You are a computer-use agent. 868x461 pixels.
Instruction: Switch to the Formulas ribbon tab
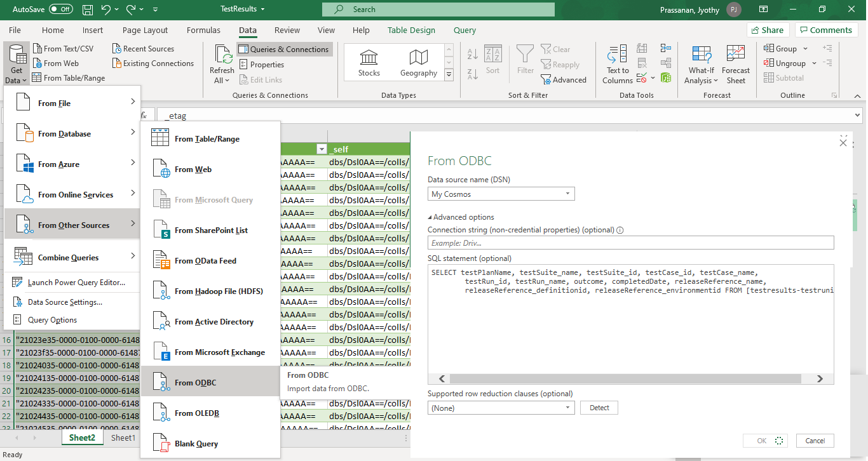click(203, 30)
